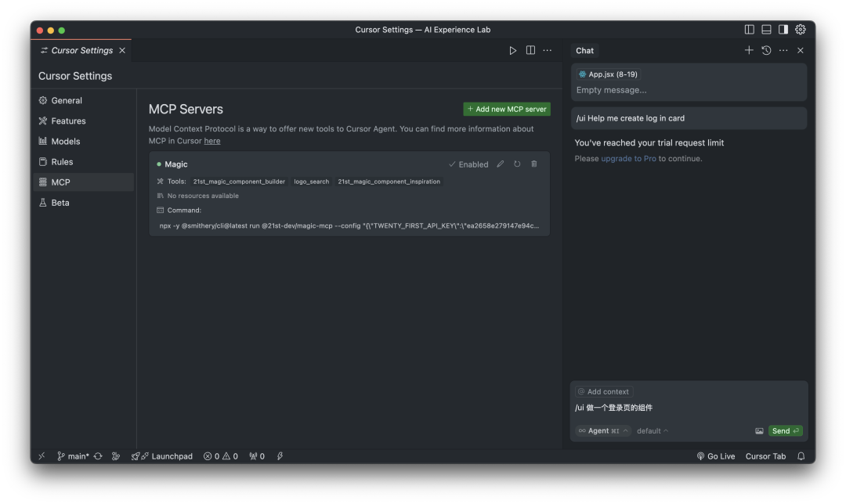Click the logo_search tool tag
Image resolution: width=846 pixels, height=504 pixels.
(x=311, y=182)
